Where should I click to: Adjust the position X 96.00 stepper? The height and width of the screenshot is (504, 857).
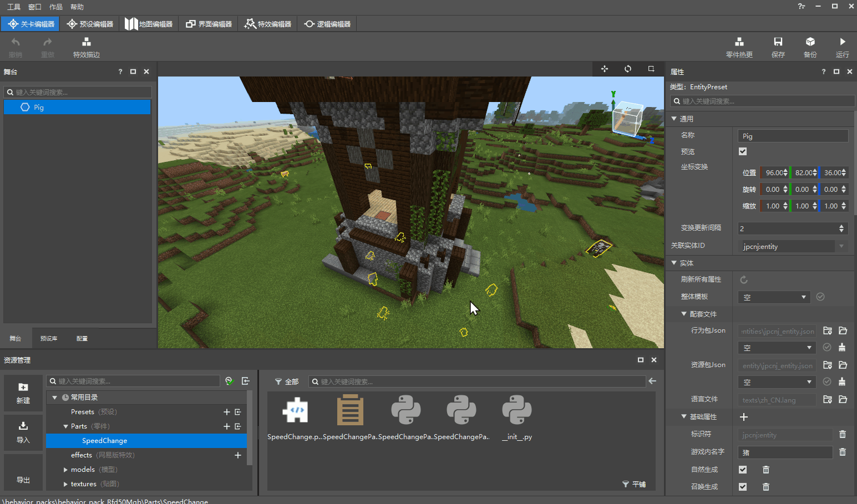pyautogui.click(x=785, y=173)
